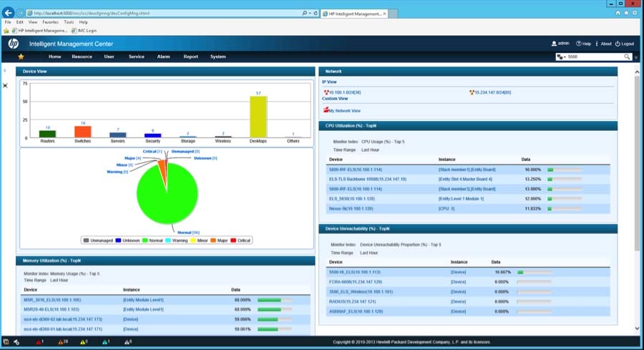Image resolution: width=644 pixels, height=350 pixels.
Task: Click the browser back arrow button
Action: (x=8, y=13)
